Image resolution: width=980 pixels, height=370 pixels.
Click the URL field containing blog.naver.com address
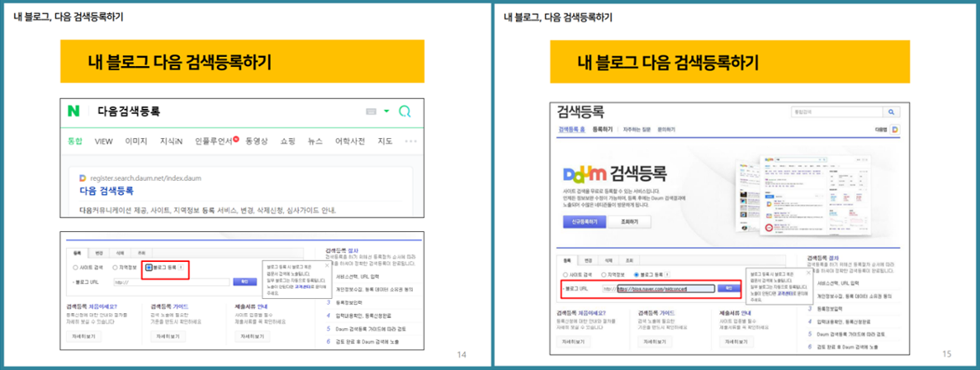[665, 289]
